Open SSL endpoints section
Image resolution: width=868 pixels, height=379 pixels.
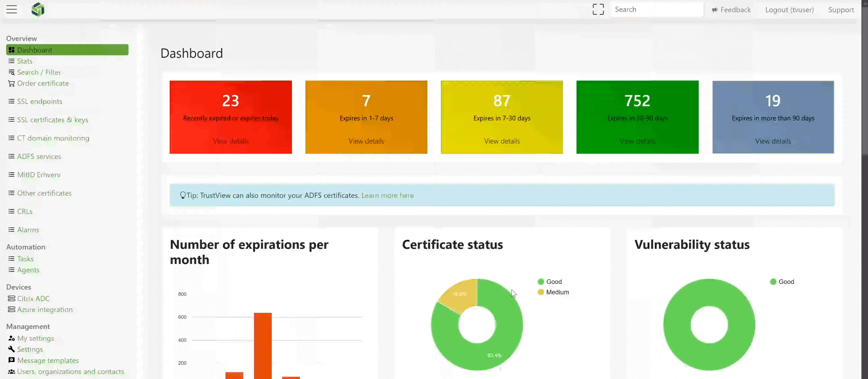coord(39,101)
